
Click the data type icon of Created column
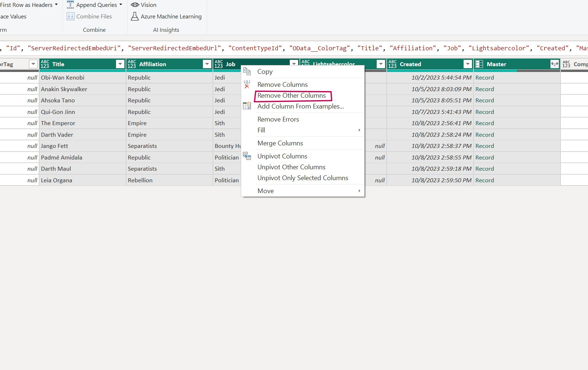[x=392, y=64]
